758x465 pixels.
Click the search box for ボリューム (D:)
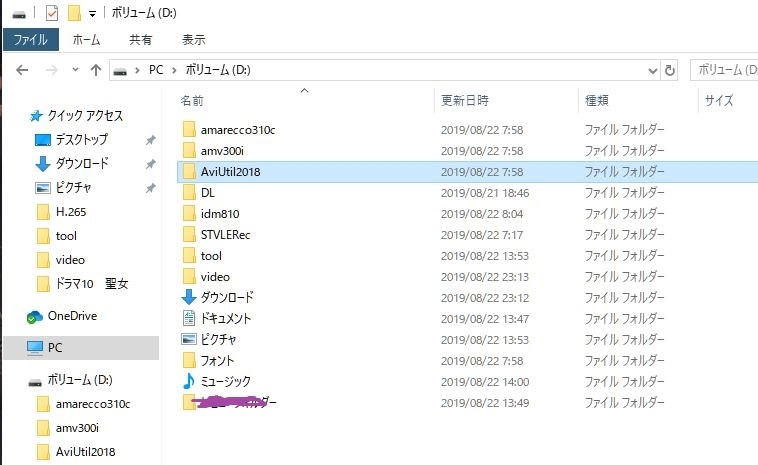pyautogui.click(x=724, y=71)
